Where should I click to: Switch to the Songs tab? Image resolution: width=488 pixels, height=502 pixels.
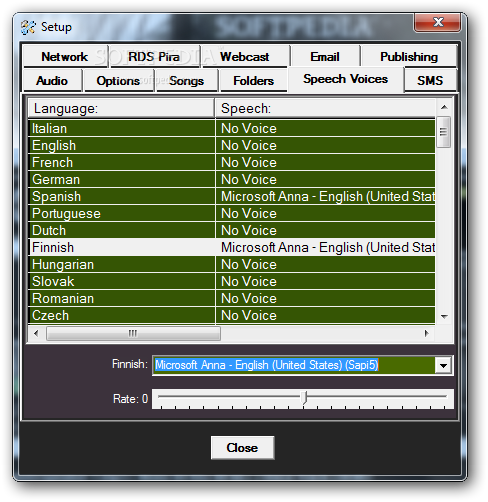coord(187,80)
